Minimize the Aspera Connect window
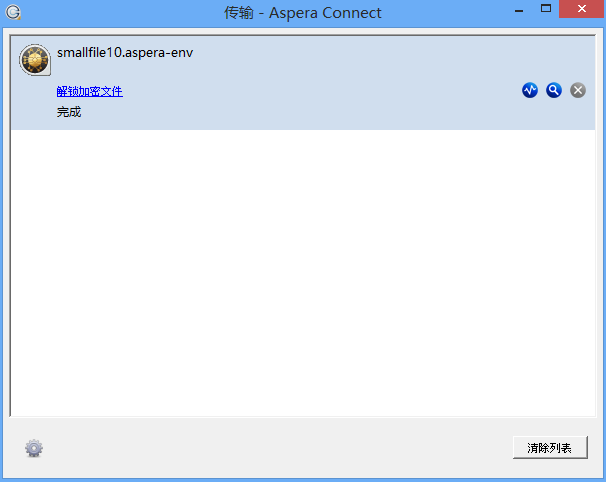Image resolution: width=606 pixels, height=482 pixels. [x=518, y=10]
